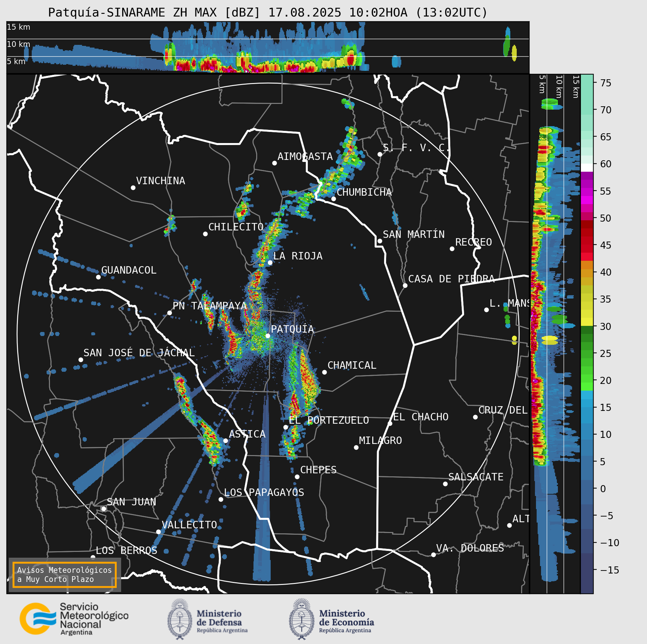Click the EL PORTEZUELO label

329,420
